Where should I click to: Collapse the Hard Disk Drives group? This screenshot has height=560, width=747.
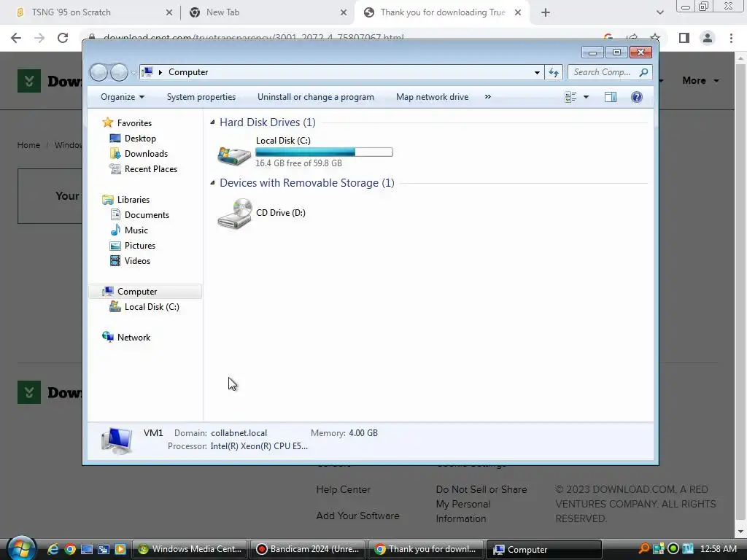pyautogui.click(x=212, y=122)
